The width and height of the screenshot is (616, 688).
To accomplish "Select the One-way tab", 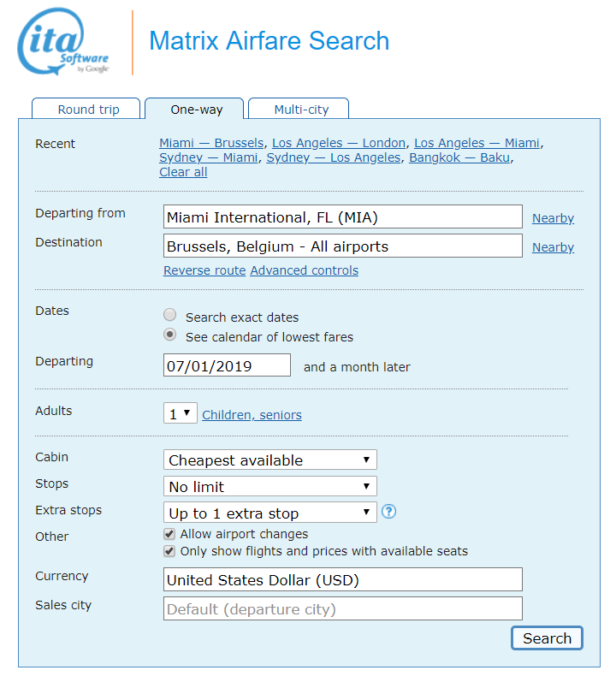I will [x=194, y=109].
